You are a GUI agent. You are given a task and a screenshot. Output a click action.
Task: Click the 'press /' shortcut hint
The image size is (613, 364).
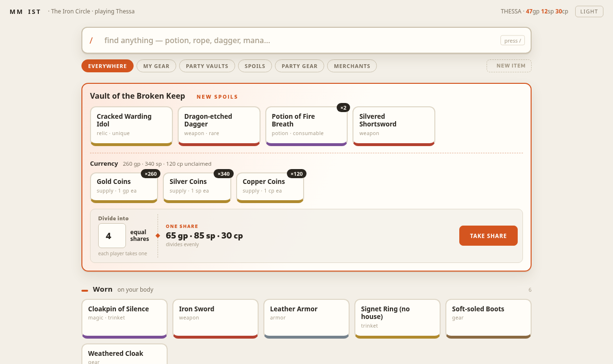point(512,40)
